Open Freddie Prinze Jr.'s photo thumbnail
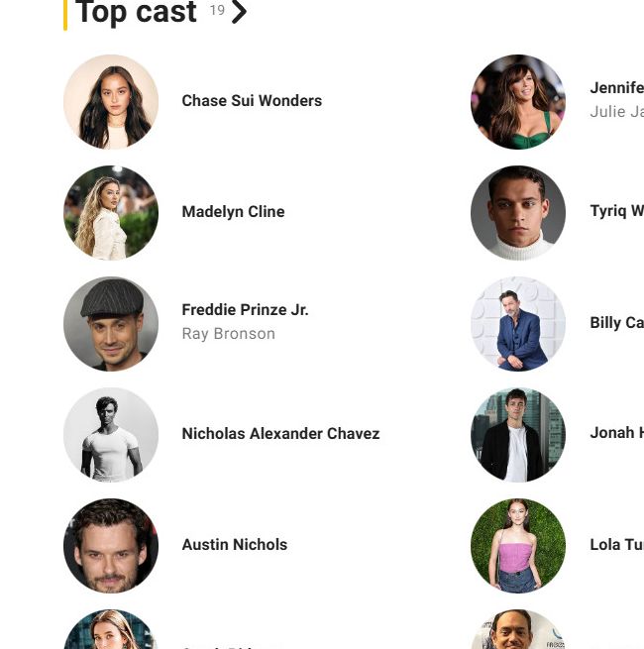644x649 pixels. [111, 324]
